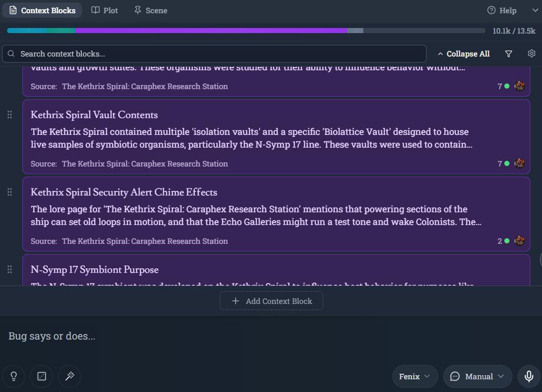
Task: Toggle green status dot on Vault Contents block
Action: (507, 164)
